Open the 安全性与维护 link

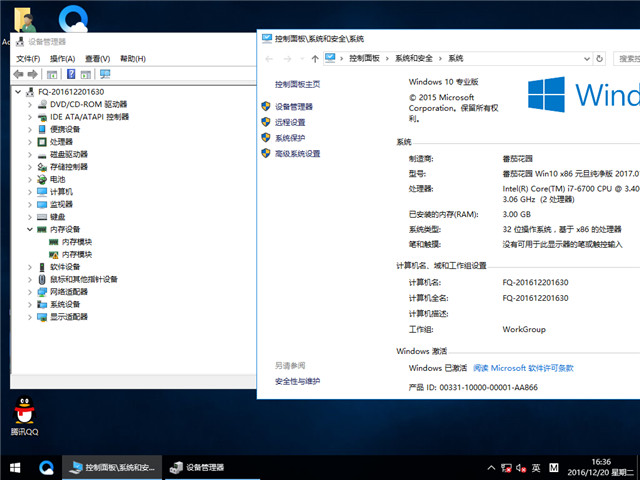(x=298, y=382)
